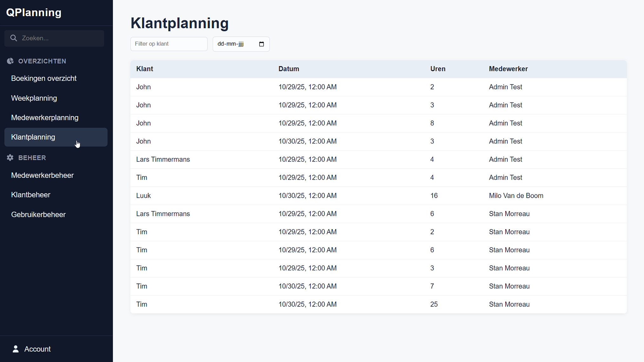Click the Overzichten pie chart icon
This screenshot has height=362, width=644.
10,61
